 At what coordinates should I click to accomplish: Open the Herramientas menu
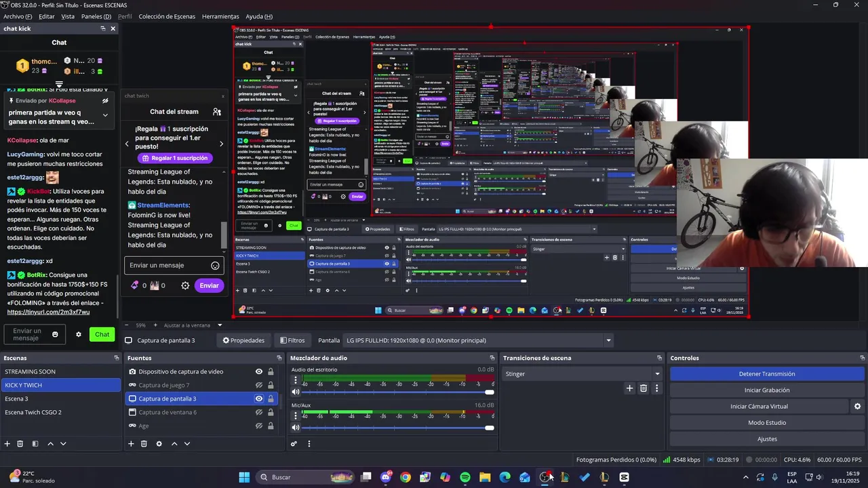point(220,16)
